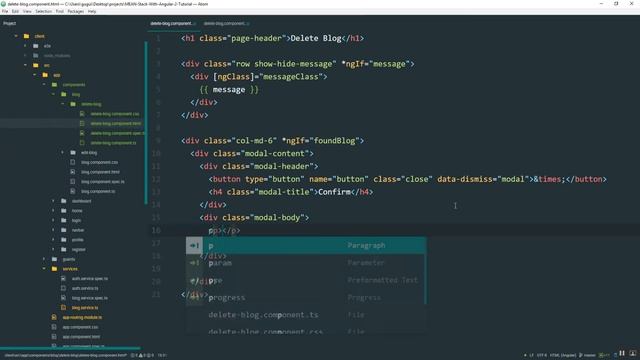The image size is (640, 360).
Task: Open login folder in tree
Action: point(76,221)
